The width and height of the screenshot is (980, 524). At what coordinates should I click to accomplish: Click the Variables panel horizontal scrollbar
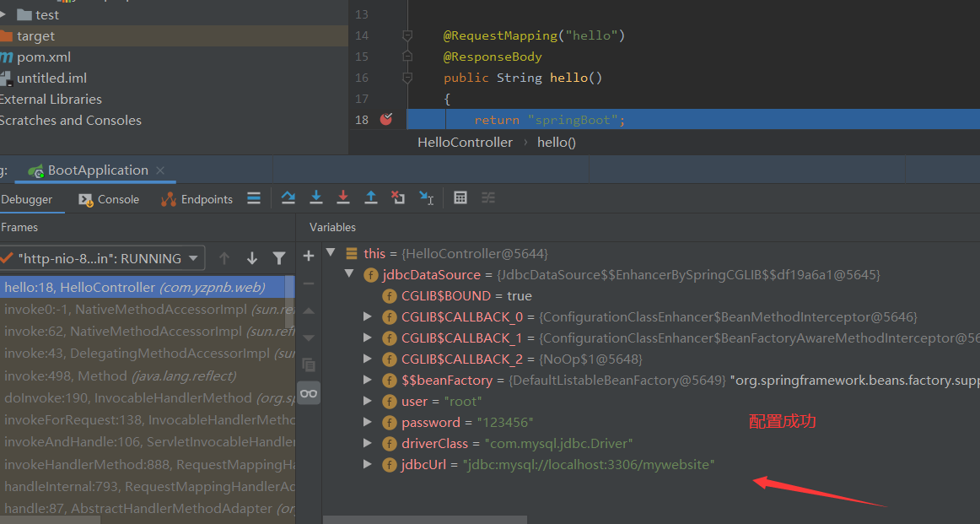425,520
